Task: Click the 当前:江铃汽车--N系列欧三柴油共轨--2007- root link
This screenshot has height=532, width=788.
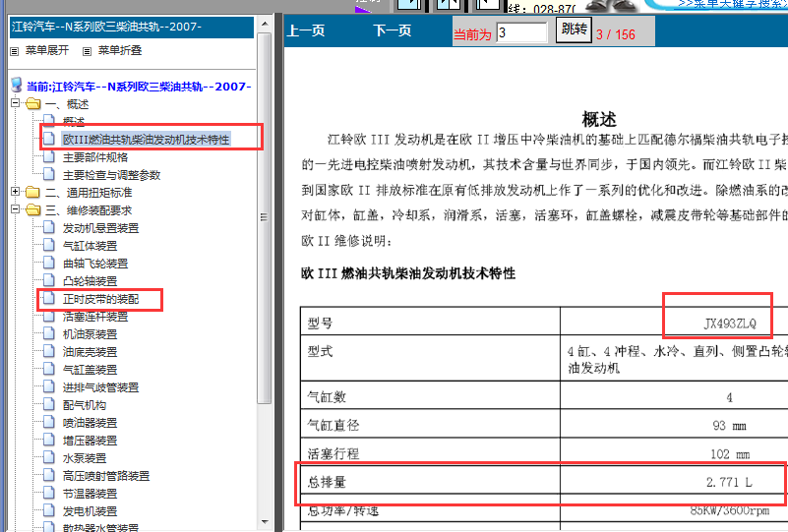Action: click(x=139, y=87)
